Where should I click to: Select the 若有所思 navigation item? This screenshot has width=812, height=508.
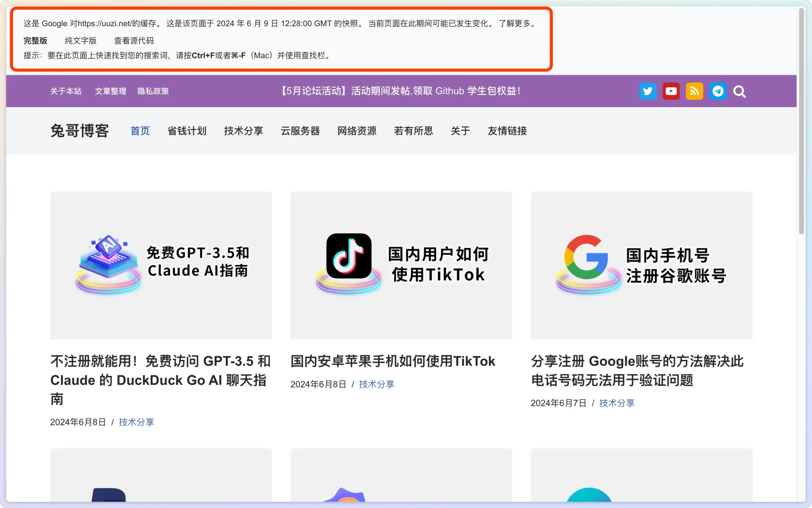click(413, 131)
